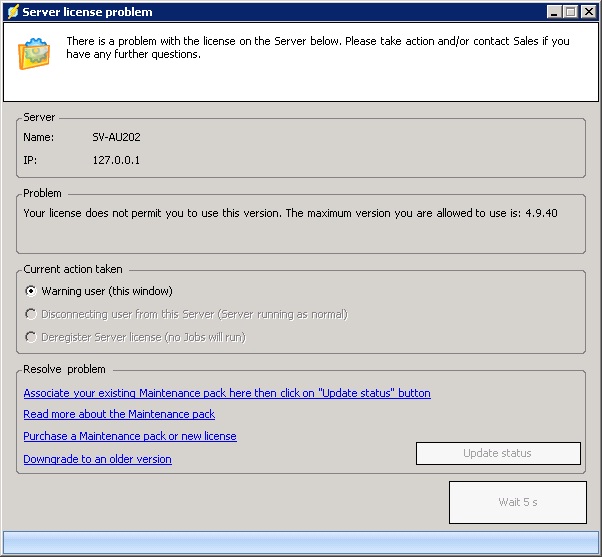Minimize the Server license problem window

[x=554, y=11]
